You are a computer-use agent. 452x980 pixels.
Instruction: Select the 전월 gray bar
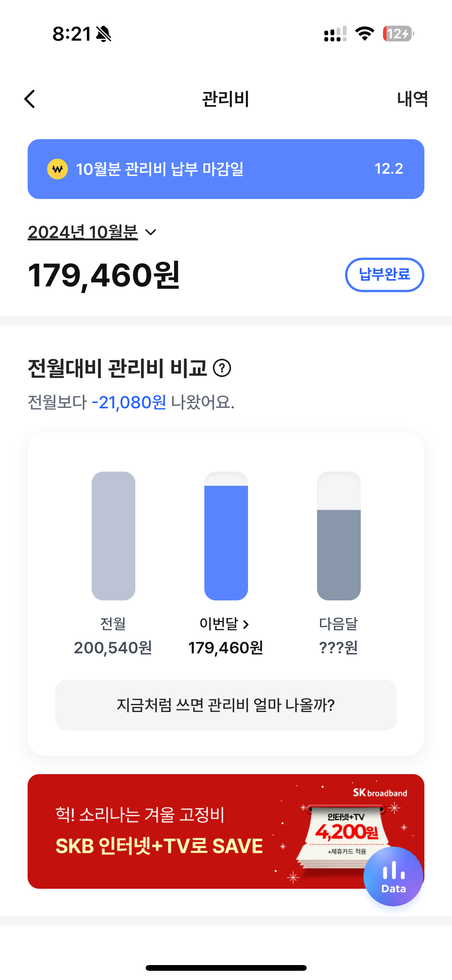[113, 536]
